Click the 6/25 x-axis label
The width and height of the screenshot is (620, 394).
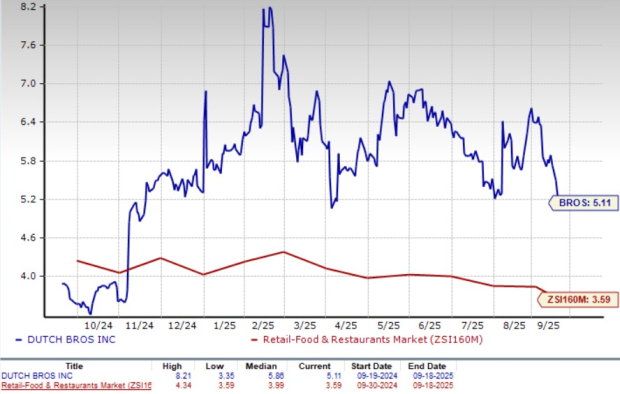tap(430, 326)
